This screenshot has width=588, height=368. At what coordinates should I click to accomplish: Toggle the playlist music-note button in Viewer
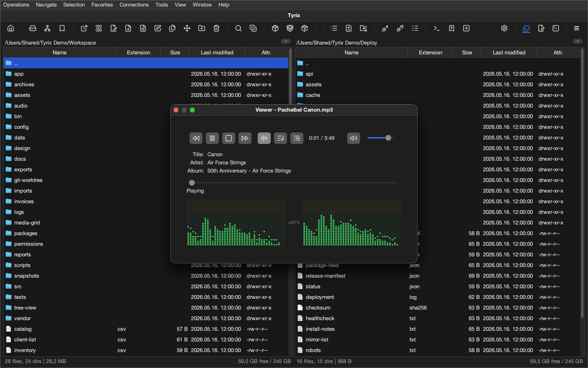281,138
